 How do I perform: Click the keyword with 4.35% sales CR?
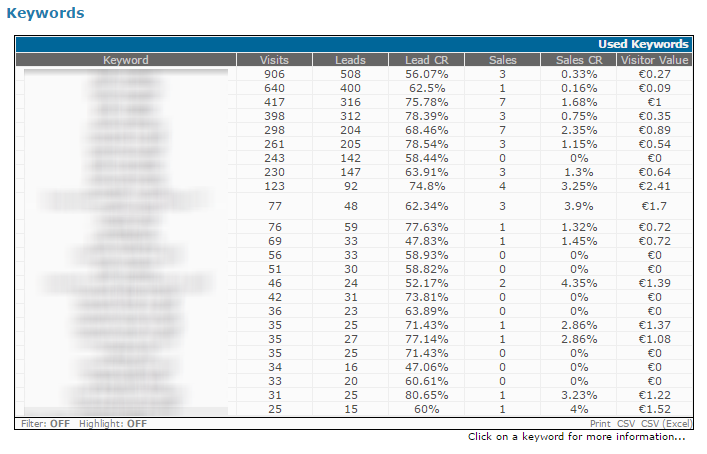click(x=125, y=284)
